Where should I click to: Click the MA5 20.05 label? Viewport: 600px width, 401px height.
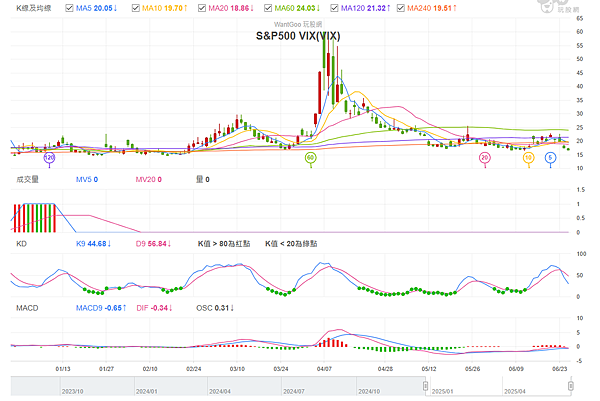[96, 8]
